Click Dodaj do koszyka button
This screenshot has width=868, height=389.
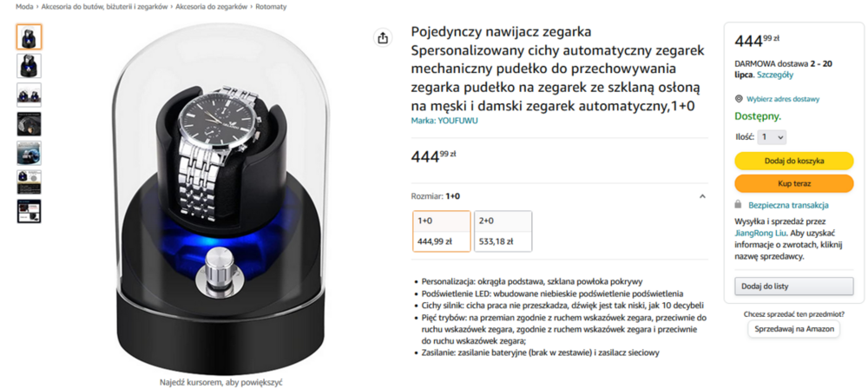(x=794, y=161)
